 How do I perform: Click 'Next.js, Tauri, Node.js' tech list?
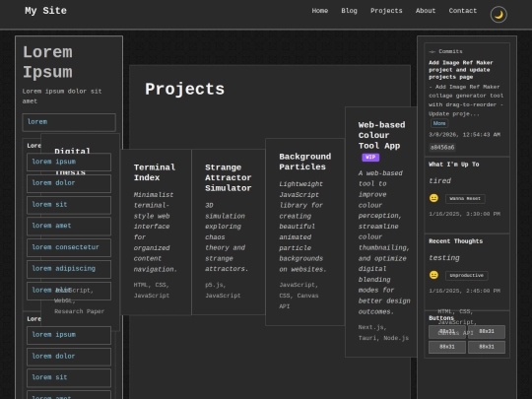click(x=383, y=333)
